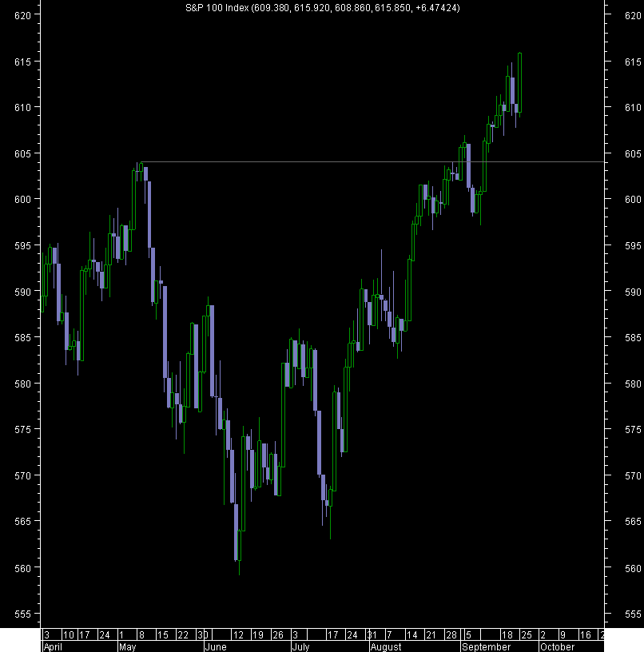This screenshot has width=644, height=652.
Task: Select the 570 label on right price axis
Action: tap(633, 475)
